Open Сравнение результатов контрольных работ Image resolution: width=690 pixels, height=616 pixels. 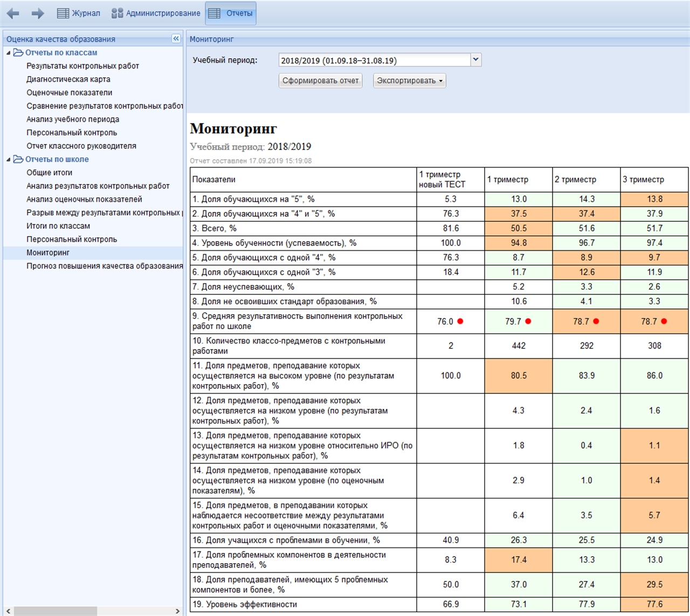point(105,106)
